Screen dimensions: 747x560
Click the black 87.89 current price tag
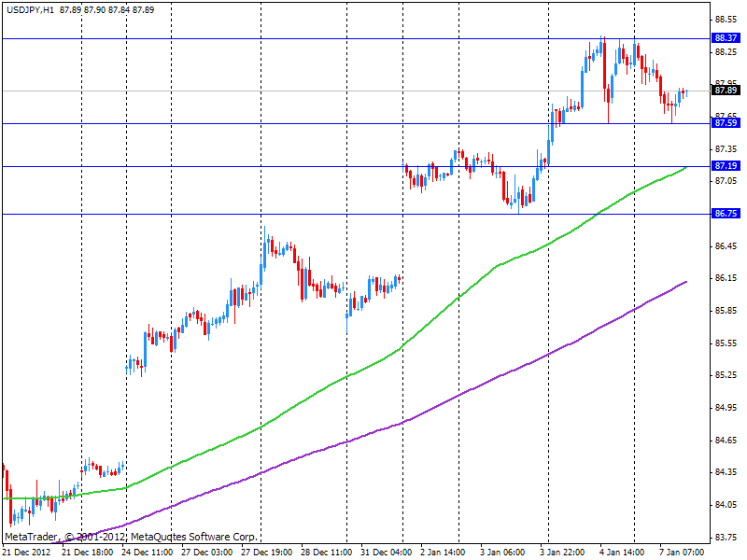pyautogui.click(x=726, y=90)
